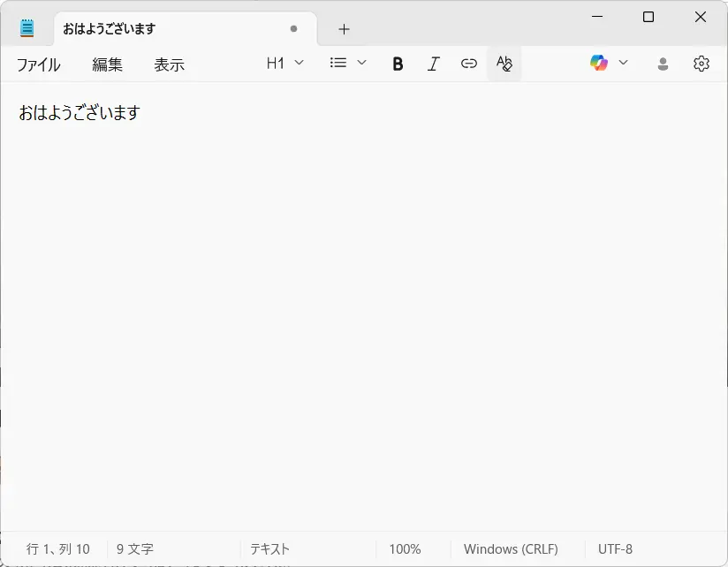Expand the list style dropdown arrow
The height and width of the screenshot is (567, 728).
coord(361,63)
